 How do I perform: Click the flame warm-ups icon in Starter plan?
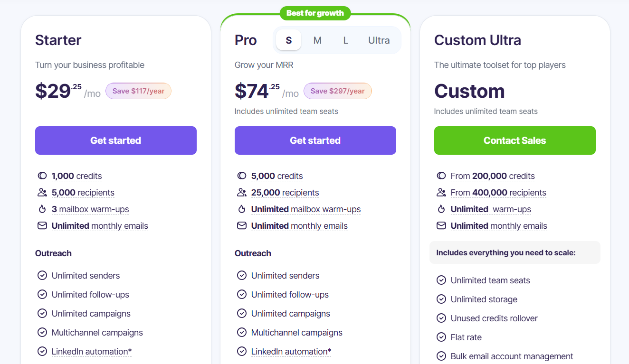42,209
